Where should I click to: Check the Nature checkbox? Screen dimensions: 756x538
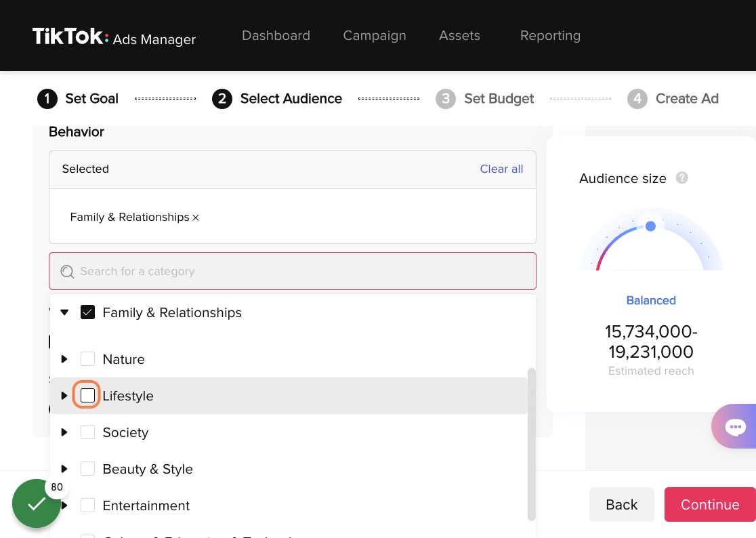pyautogui.click(x=88, y=359)
